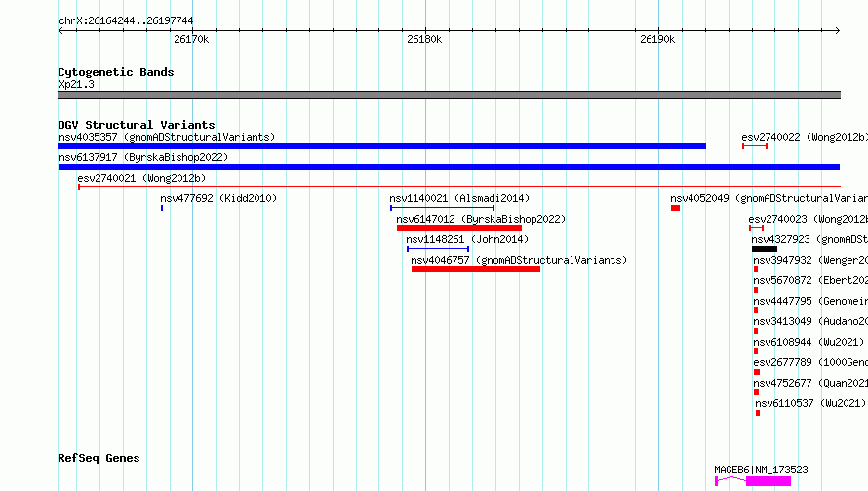Click the nsv6137917 blue variant bar

pyautogui.click(x=449, y=167)
